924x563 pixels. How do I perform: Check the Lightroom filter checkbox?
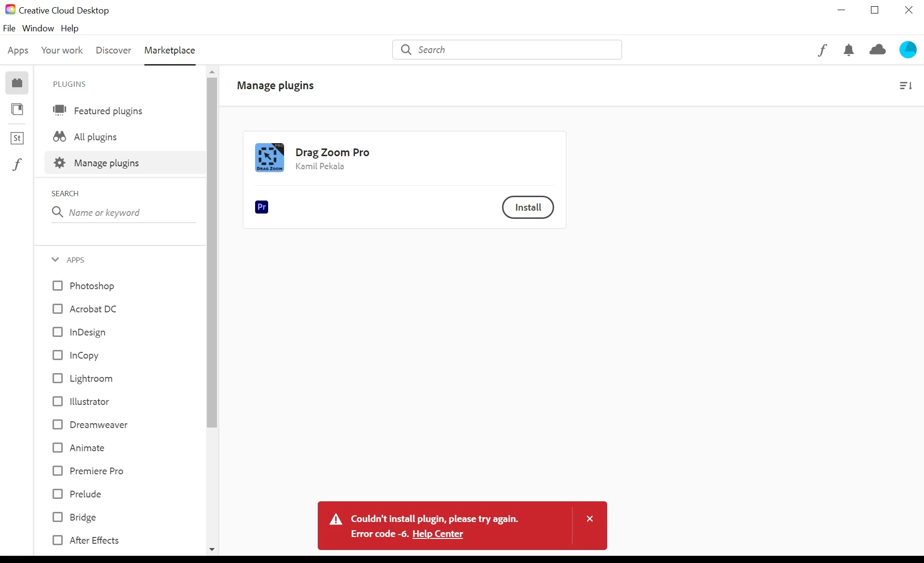point(57,378)
